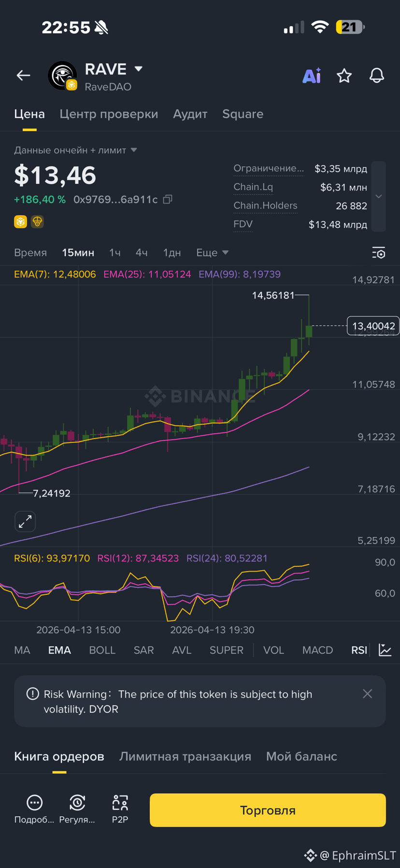
Task: Tap the 7,24192 low price marker
Action: click(x=51, y=493)
